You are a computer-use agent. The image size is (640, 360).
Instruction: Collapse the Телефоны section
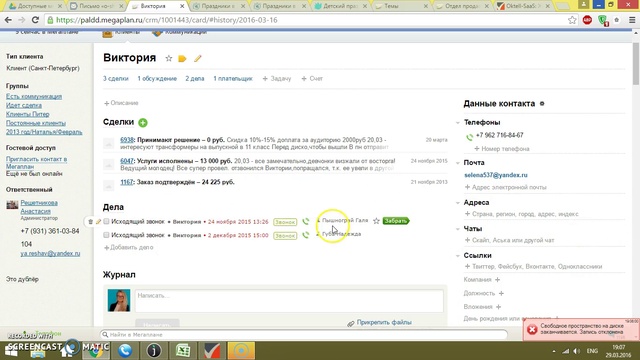(458, 122)
